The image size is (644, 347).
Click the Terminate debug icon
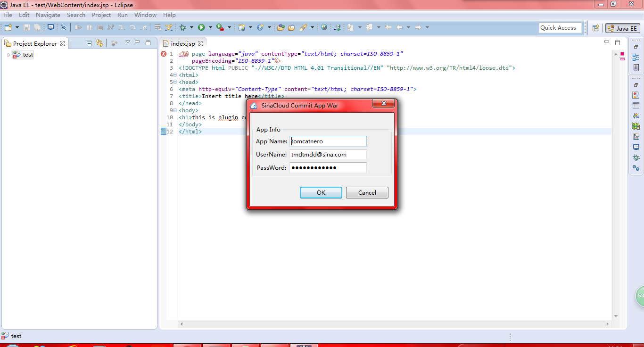[100, 28]
